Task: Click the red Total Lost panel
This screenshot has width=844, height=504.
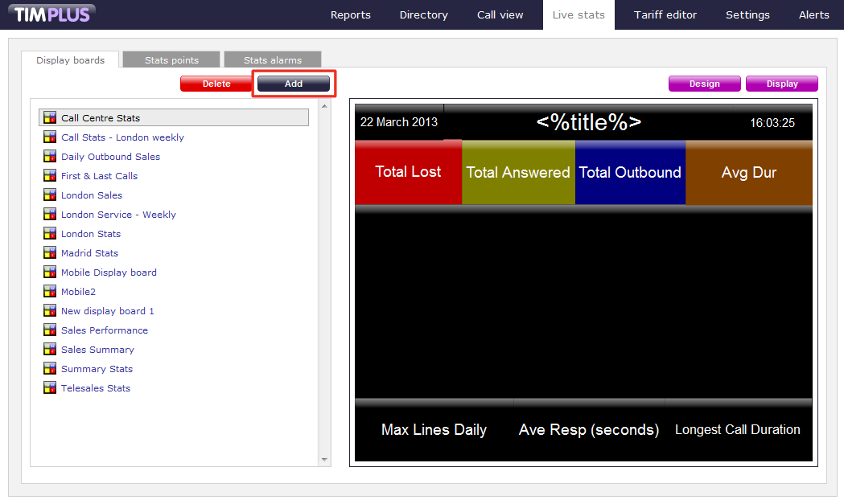Action: 408,172
